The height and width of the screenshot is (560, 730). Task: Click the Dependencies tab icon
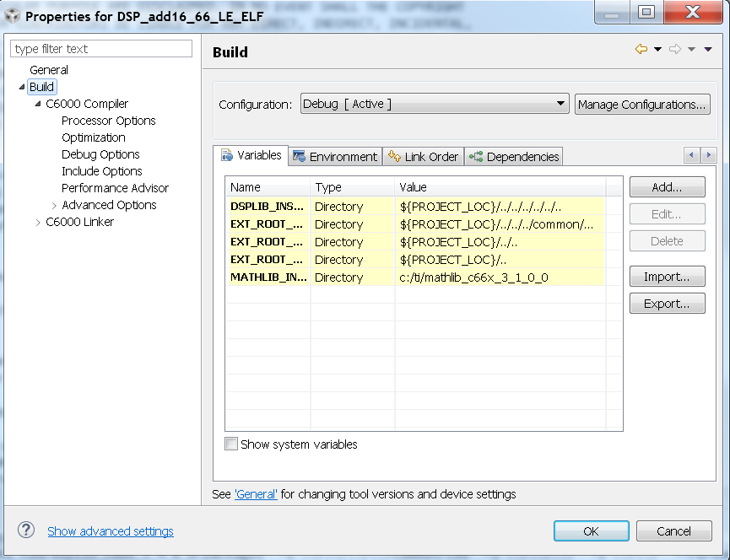click(474, 156)
